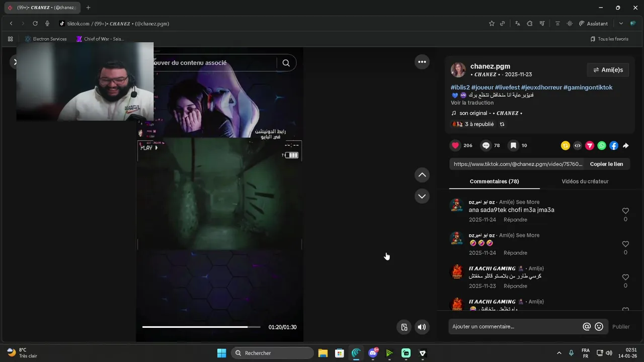Image resolution: width=644 pixels, height=362 pixels.
Task: Open File Explorer from taskbar
Action: (x=323, y=353)
